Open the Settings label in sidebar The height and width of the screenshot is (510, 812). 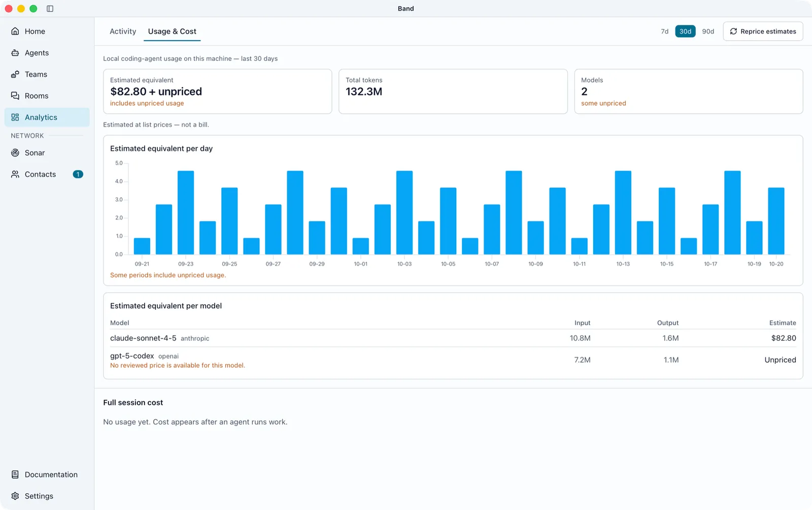[39, 496]
